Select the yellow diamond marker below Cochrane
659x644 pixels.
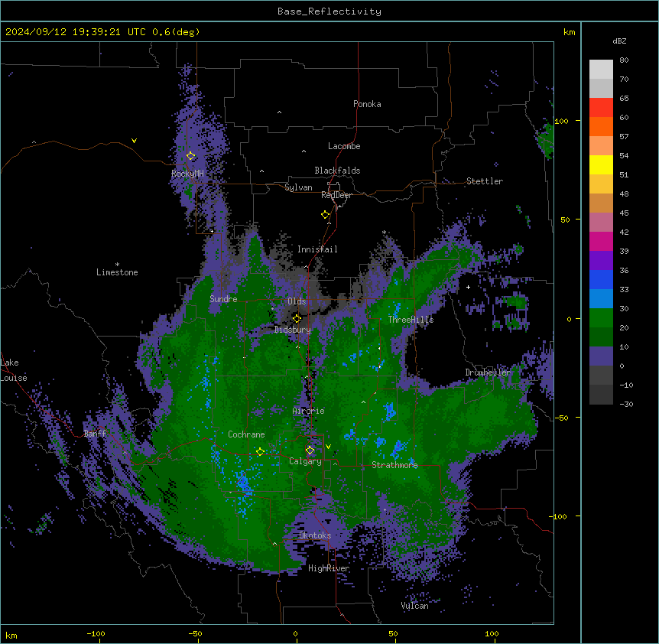click(x=260, y=451)
